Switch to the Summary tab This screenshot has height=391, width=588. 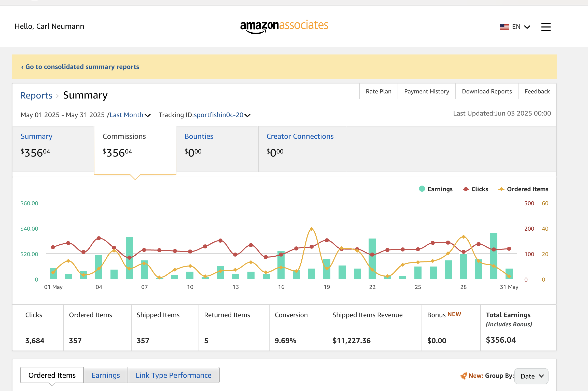(53, 148)
